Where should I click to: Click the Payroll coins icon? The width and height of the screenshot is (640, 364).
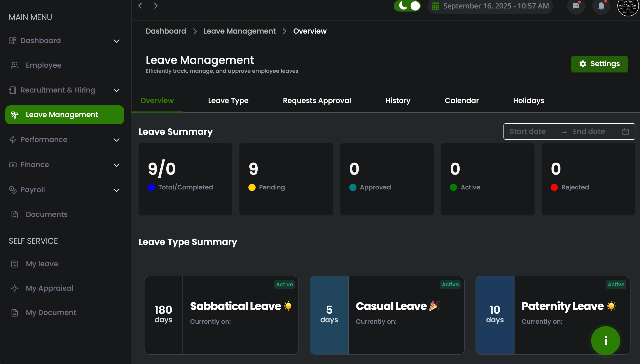pyautogui.click(x=13, y=190)
